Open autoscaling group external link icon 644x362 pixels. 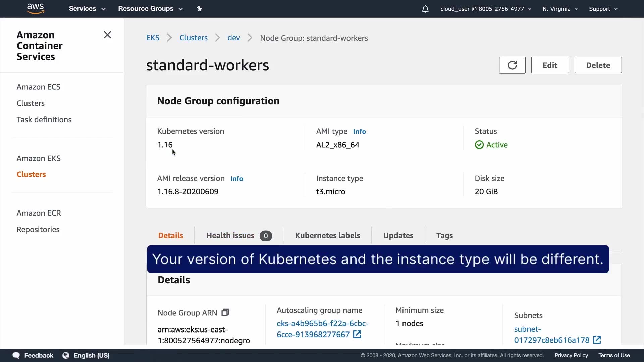click(x=357, y=334)
